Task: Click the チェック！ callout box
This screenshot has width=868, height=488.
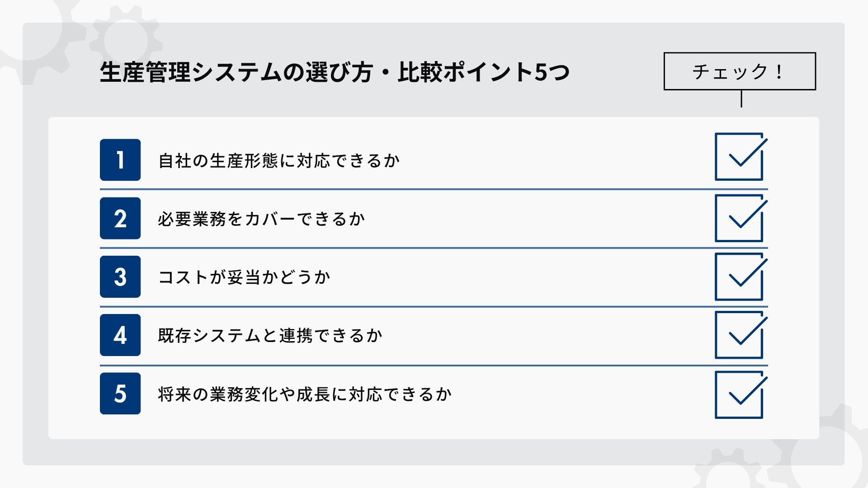Action: coord(740,71)
